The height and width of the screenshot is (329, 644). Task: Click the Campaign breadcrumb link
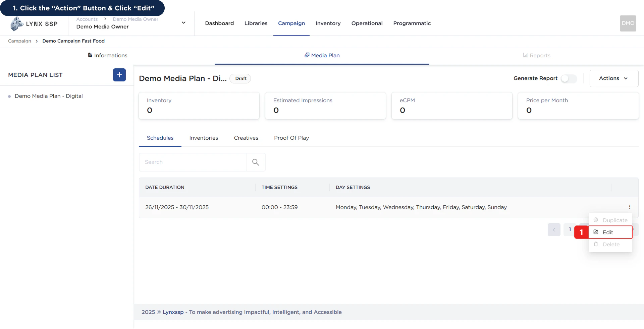[x=19, y=41]
